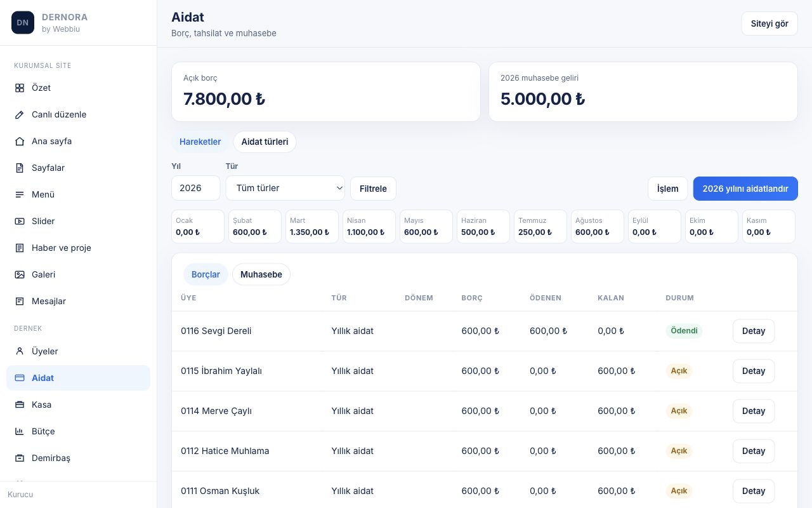Image resolution: width=812 pixels, height=508 pixels.
Task: Expand the Tür dropdown showing Tüm türler
Action: [x=285, y=188]
